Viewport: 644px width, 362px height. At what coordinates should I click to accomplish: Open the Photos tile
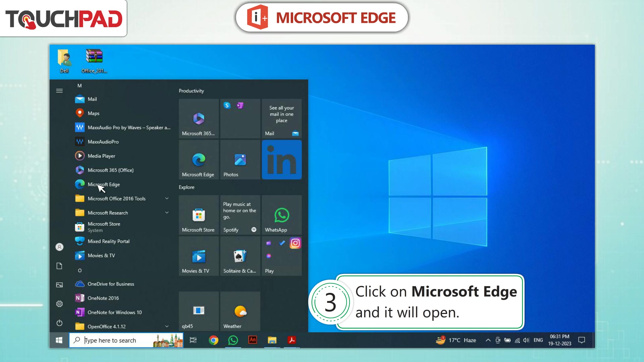[240, 160]
